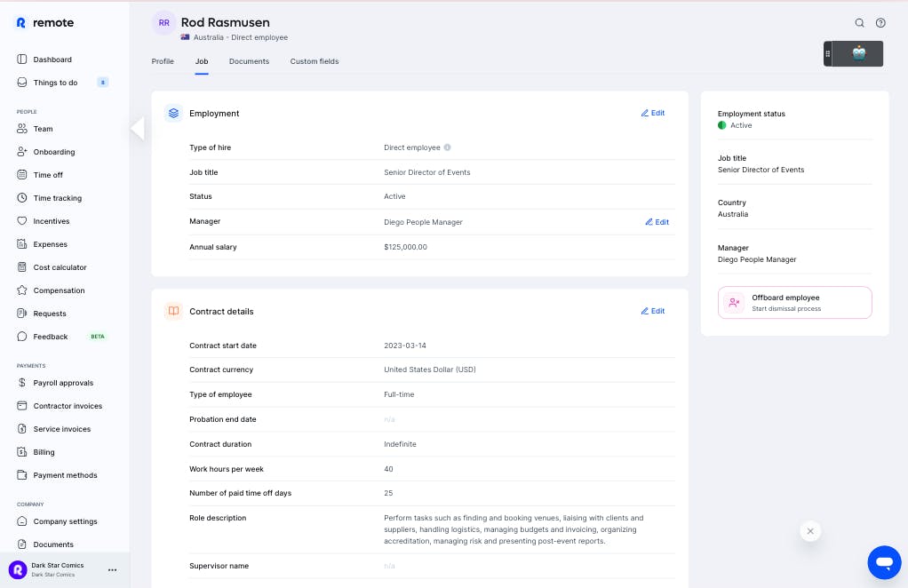Open Payroll approvals in sidebar
Screen dimensions: 908x588
pos(62,383)
